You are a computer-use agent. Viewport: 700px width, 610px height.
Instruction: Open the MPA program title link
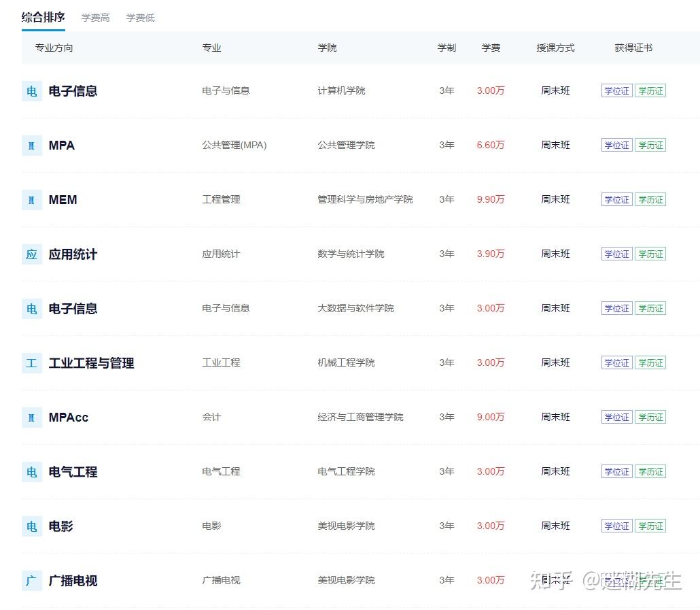click(x=62, y=146)
